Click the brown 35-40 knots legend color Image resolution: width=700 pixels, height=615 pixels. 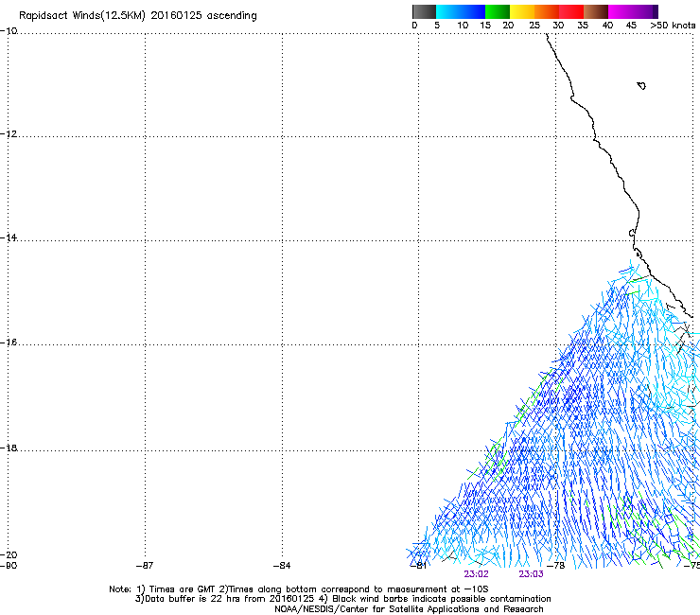coord(596,11)
